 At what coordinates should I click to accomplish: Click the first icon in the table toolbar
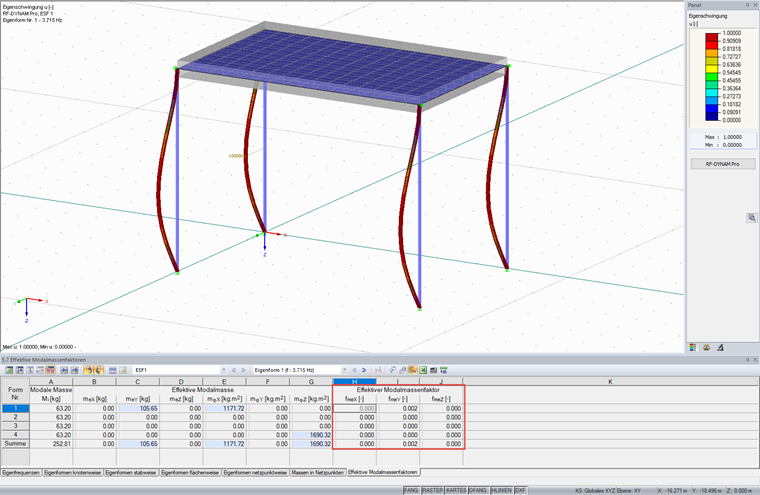coord(9,370)
